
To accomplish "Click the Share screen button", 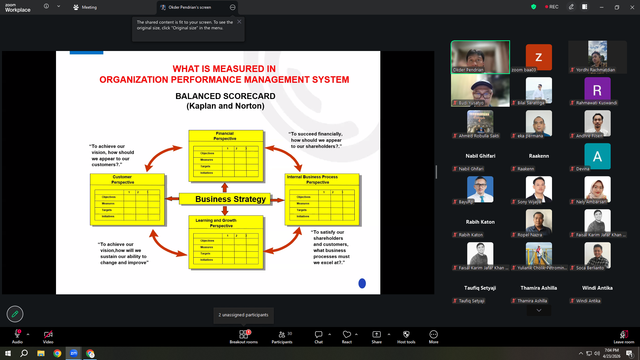I will tap(376, 337).
